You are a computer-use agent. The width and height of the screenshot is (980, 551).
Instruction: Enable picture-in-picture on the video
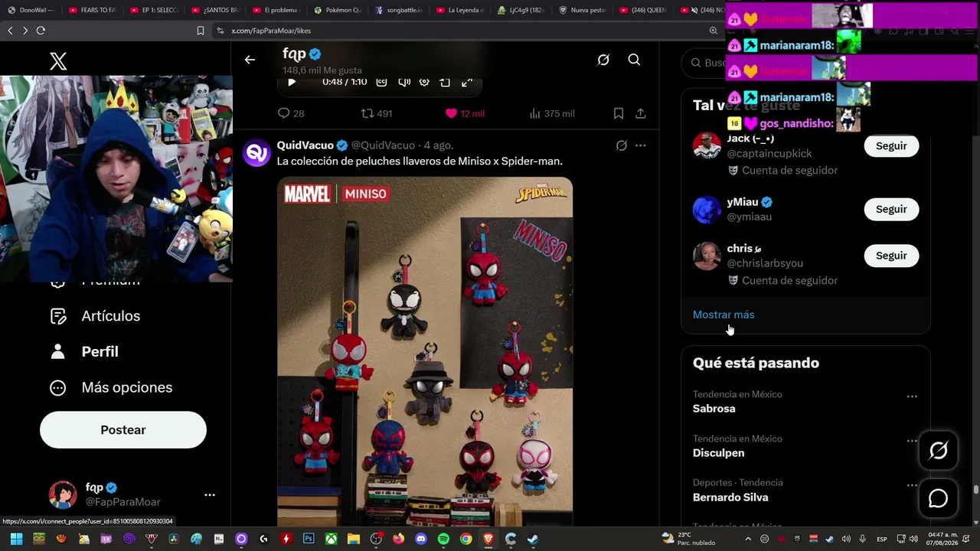coord(445,82)
